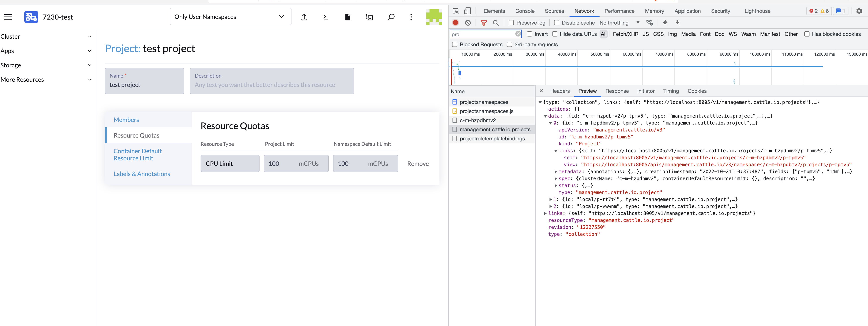Open the kebab menu icon next to search

coord(411,17)
